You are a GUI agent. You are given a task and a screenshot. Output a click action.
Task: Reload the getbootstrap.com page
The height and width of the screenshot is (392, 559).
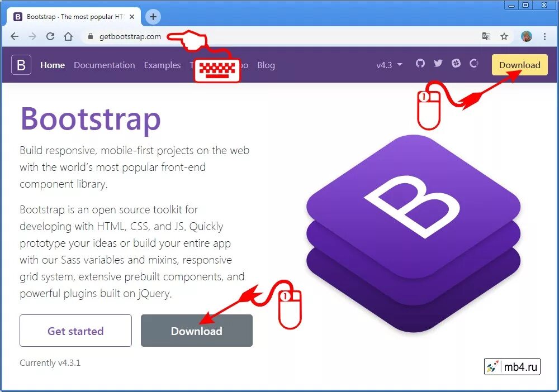coord(50,36)
